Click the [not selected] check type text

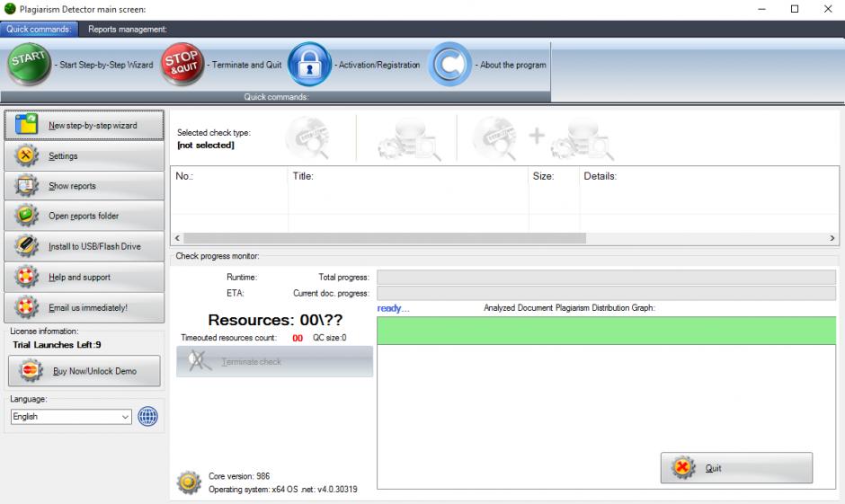pyautogui.click(x=206, y=146)
